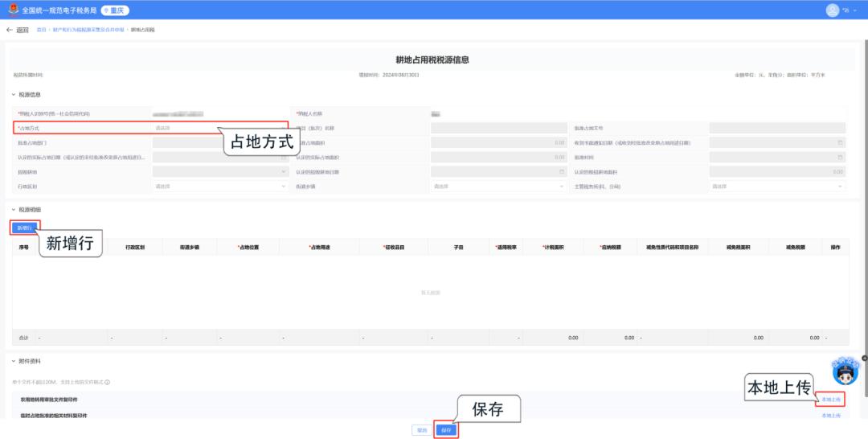Click 本地上传 for 农用地转用审批文件复印件

pos(831,400)
